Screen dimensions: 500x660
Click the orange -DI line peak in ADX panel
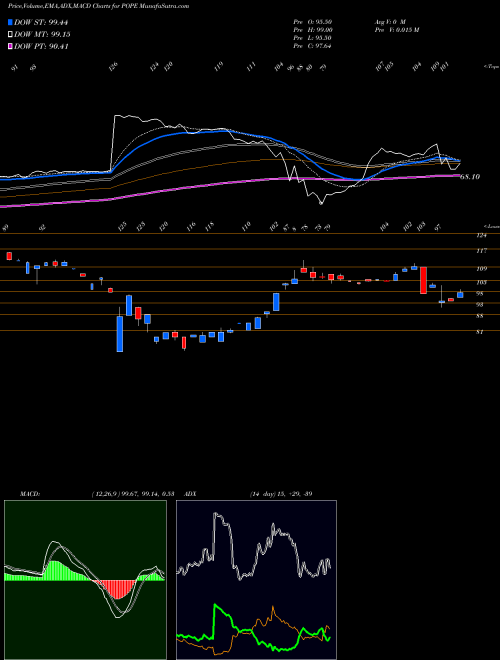(273, 609)
